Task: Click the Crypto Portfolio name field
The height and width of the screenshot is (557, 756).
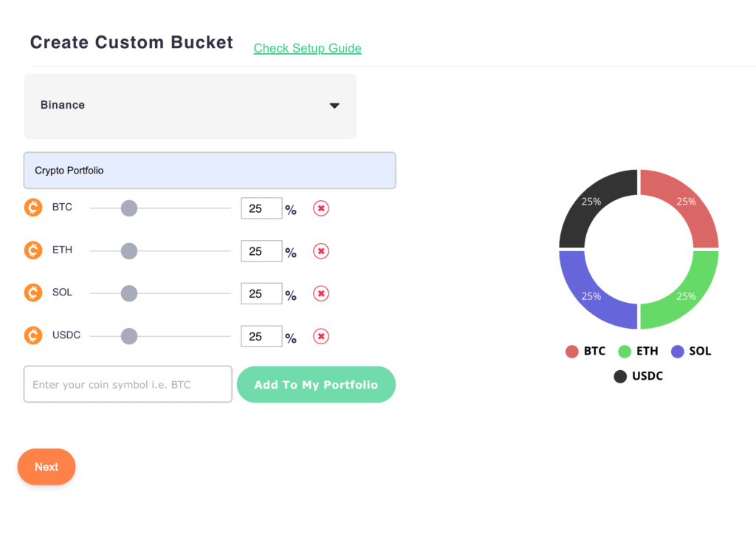Action: pos(210,171)
